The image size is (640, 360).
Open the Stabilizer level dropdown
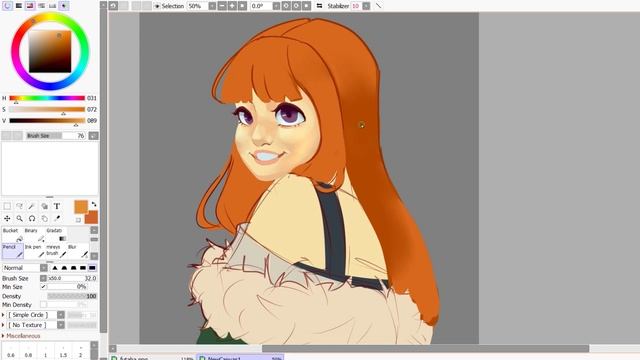tap(366, 6)
